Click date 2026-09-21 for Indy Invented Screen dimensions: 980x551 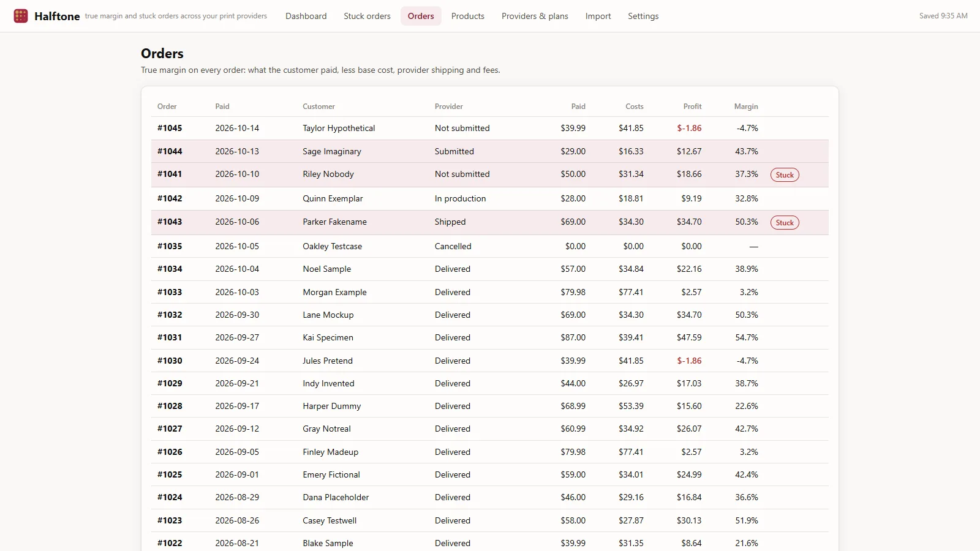[237, 383]
